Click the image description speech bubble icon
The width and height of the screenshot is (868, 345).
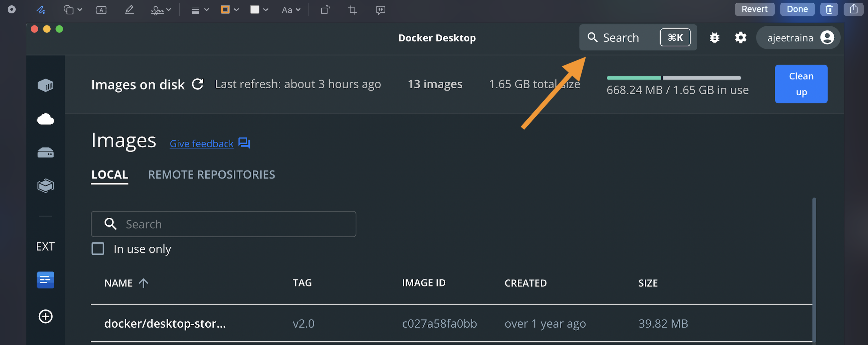(381, 10)
